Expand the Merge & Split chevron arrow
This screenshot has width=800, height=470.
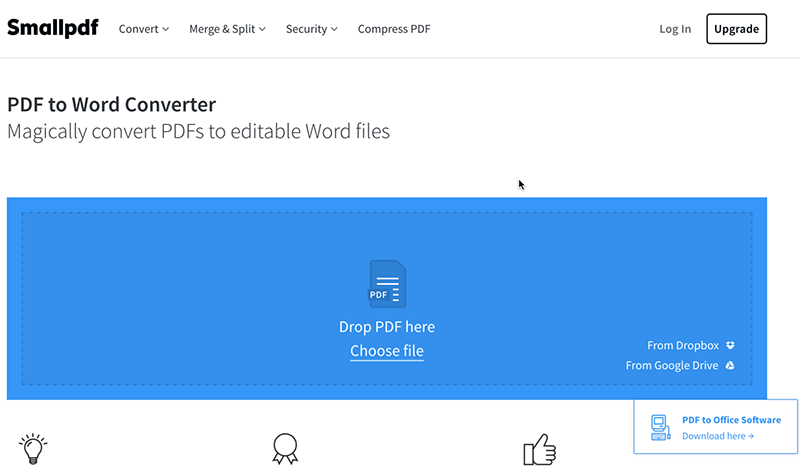click(x=262, y=29)
